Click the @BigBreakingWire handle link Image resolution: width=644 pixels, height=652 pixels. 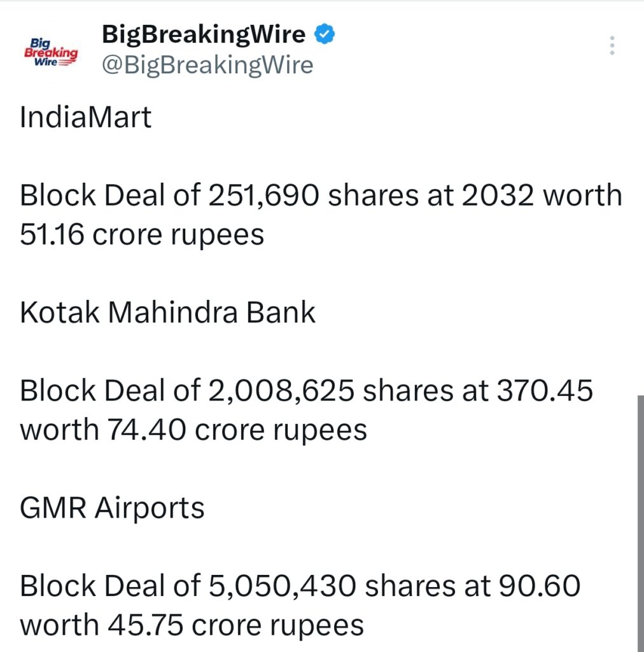[207, 64]
